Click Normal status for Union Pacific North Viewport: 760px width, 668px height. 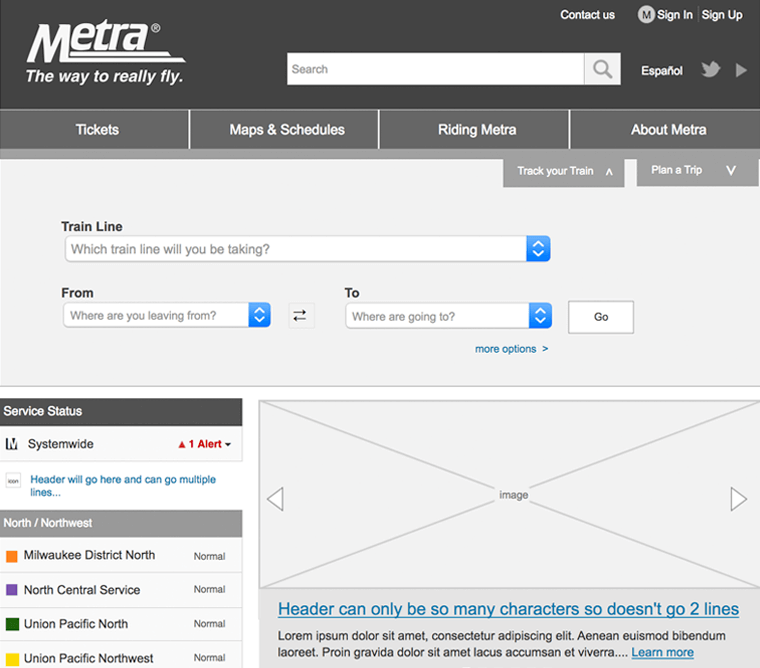pos(209,624)
